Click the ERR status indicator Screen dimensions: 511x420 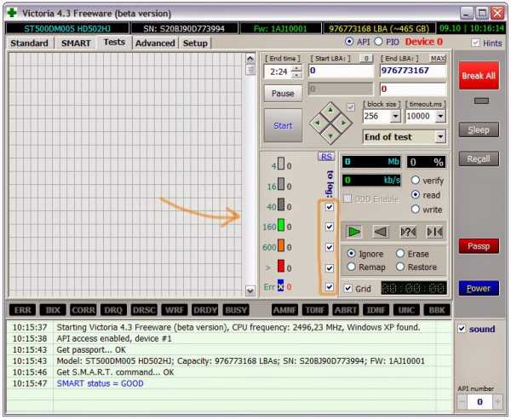point(22,310)
